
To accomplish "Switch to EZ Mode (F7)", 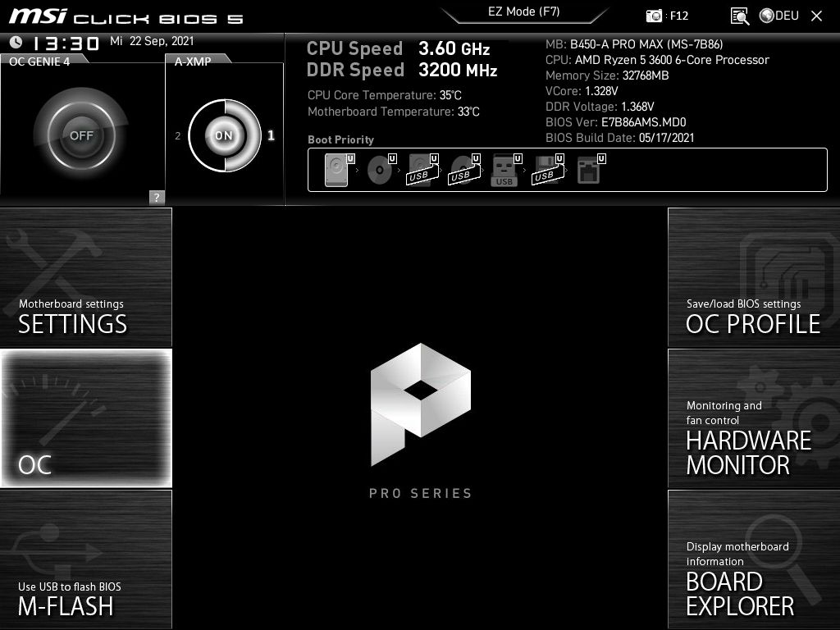I will click(524, 11).
